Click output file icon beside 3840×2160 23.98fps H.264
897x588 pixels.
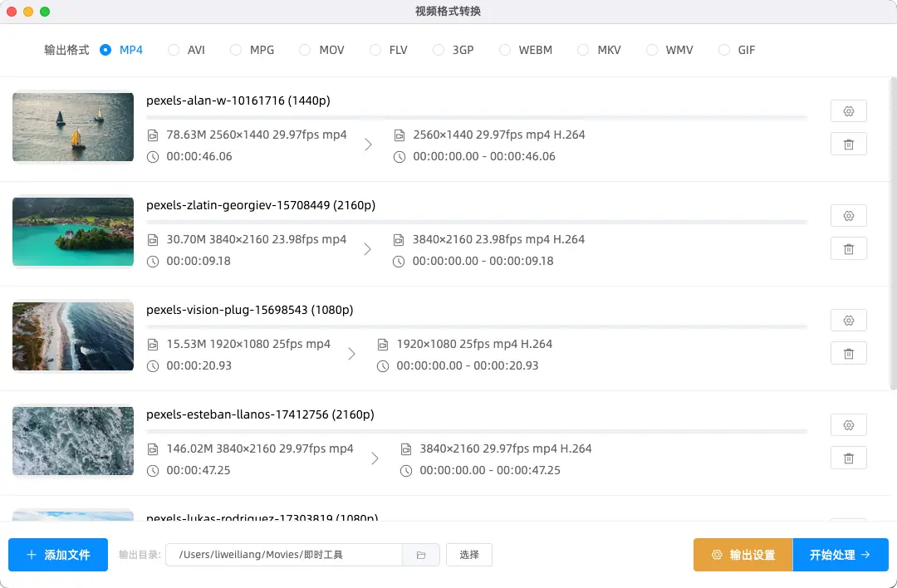pos(399,240)
